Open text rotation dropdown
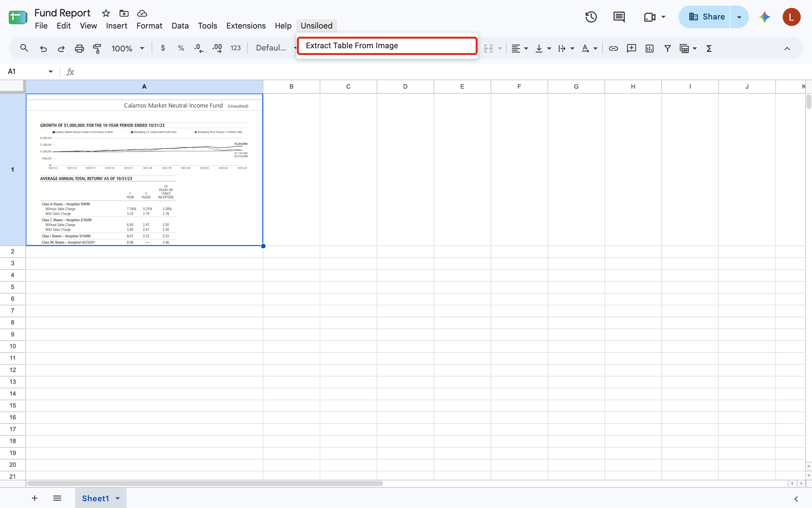The image size is (812, 508). [589, 48]
